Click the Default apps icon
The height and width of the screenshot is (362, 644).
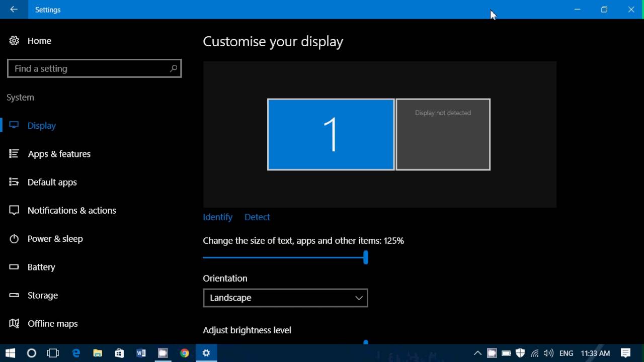click(x=14, y=182)
